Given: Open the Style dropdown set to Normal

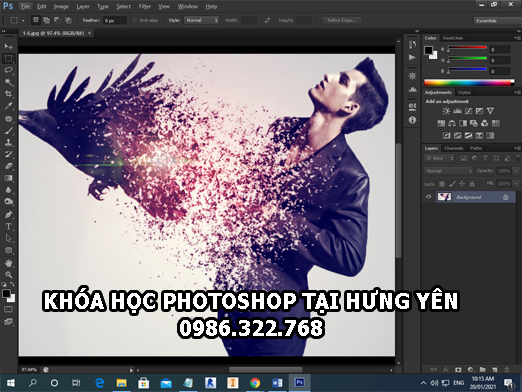Looking at the screenshot, I should coord(202,20).
